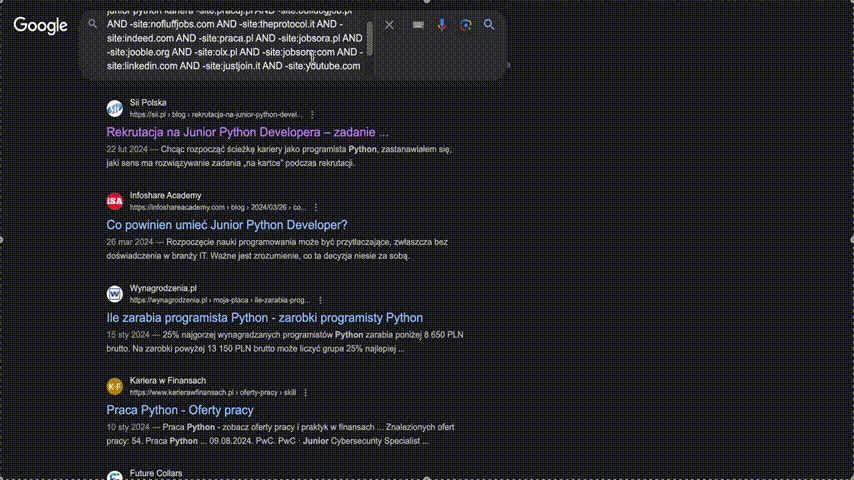This screenshot has width=854, height=480.
Task: Open Infoshare Academy site favicon
Action: [114, 201]
